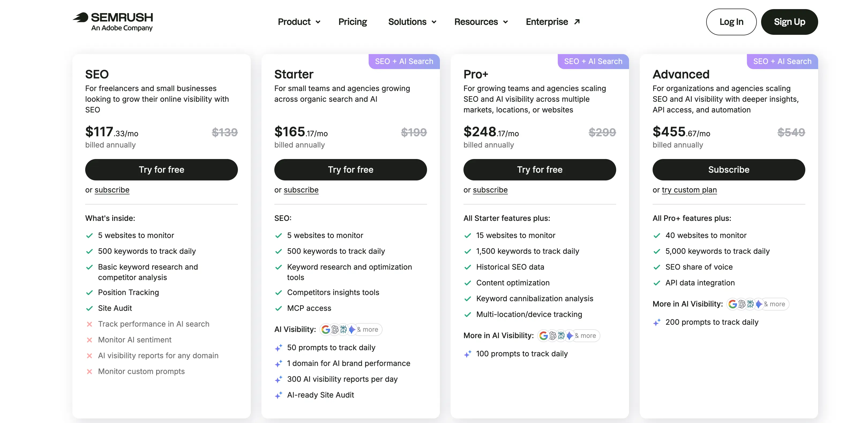Click the Semrush flame logo
Screen dimensions: 868x423
click(81, 17)
